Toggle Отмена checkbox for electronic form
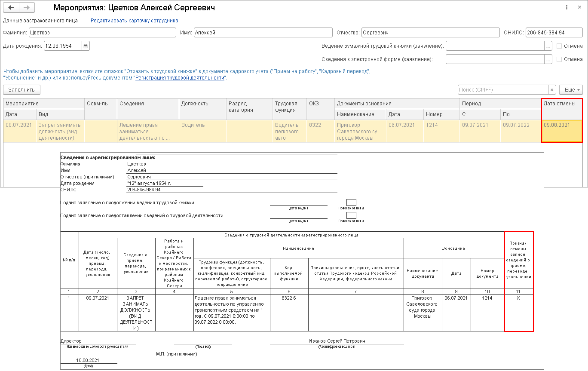 [x=559, y=59]
